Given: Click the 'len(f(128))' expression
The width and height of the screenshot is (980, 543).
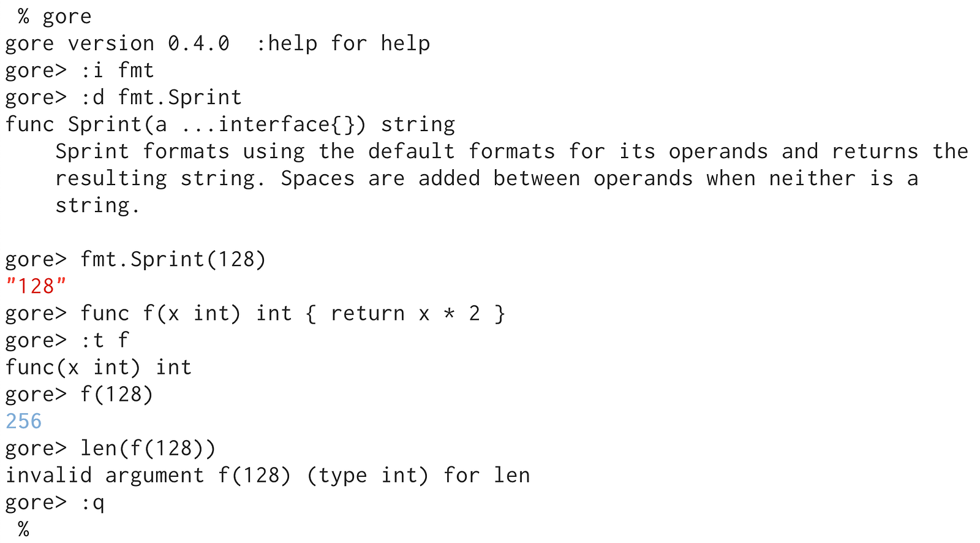Looking at the screenshot, I should pos(148,448).
